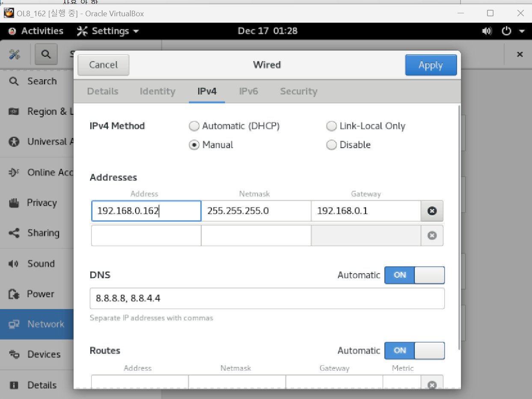
Task: Click the Network icon in sidebar
Action: 14,324
